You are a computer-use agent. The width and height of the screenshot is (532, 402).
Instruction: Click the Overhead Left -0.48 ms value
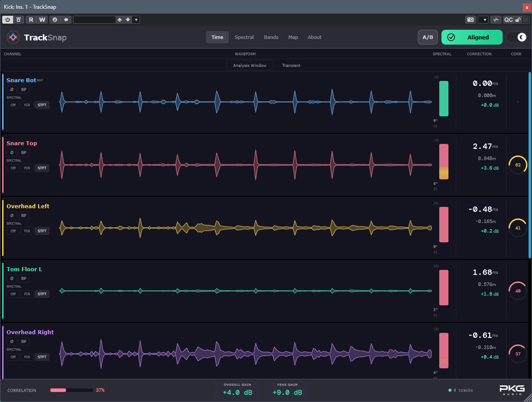pyautogui.click(x=483, y=210)
